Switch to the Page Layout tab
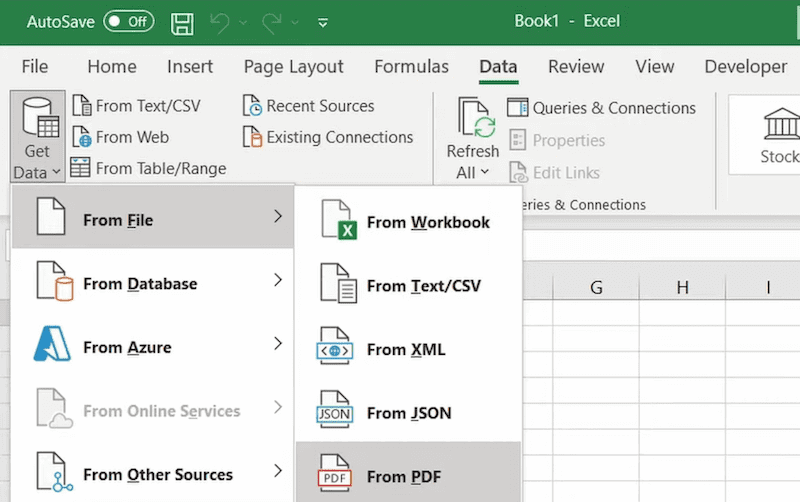 (x=293, y=66)
